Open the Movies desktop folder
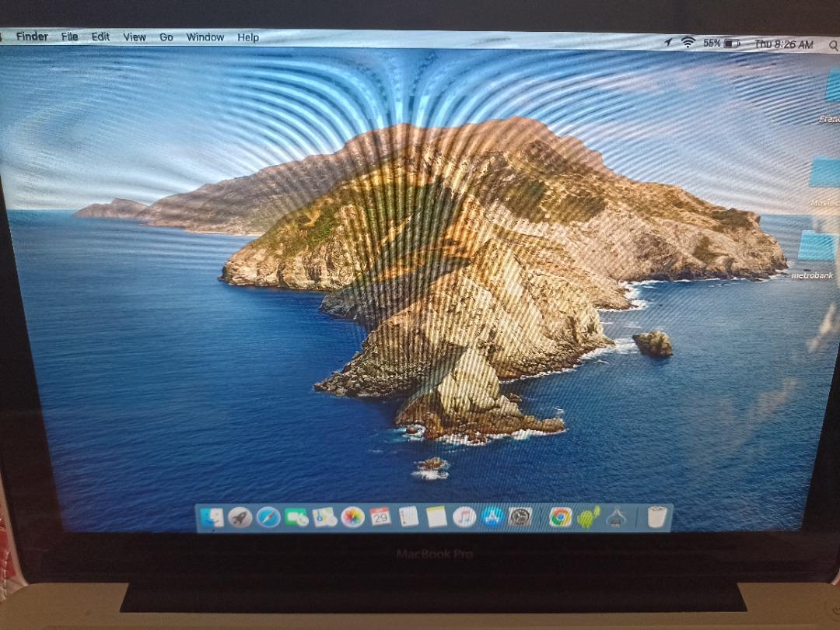This screenshot has height=630, width=840. pyautogui.click(x=826, y=173)
